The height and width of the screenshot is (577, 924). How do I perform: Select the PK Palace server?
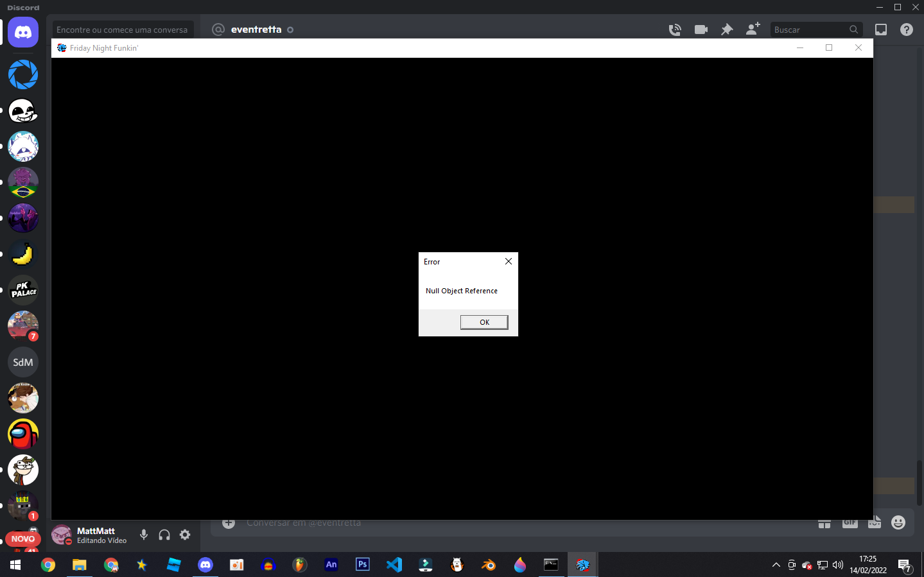coord(22,289)
